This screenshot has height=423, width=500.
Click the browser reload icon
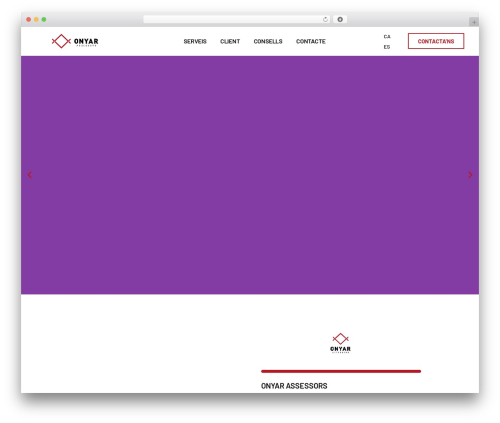[x=325, y=19]
